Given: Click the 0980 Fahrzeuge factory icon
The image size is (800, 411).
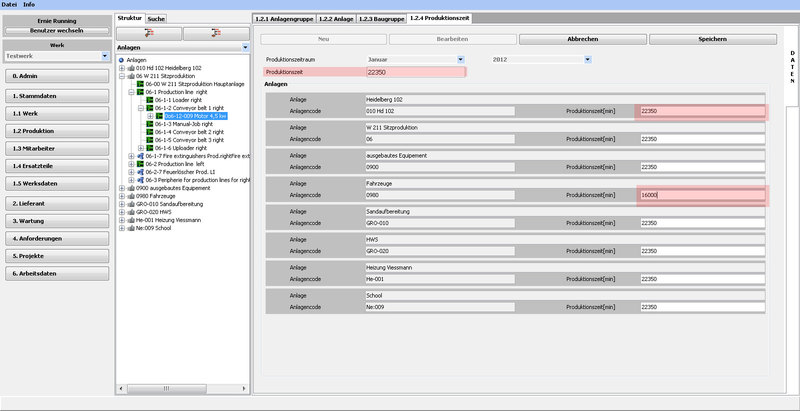Looking at the screenshot, I should click(131, 196).
